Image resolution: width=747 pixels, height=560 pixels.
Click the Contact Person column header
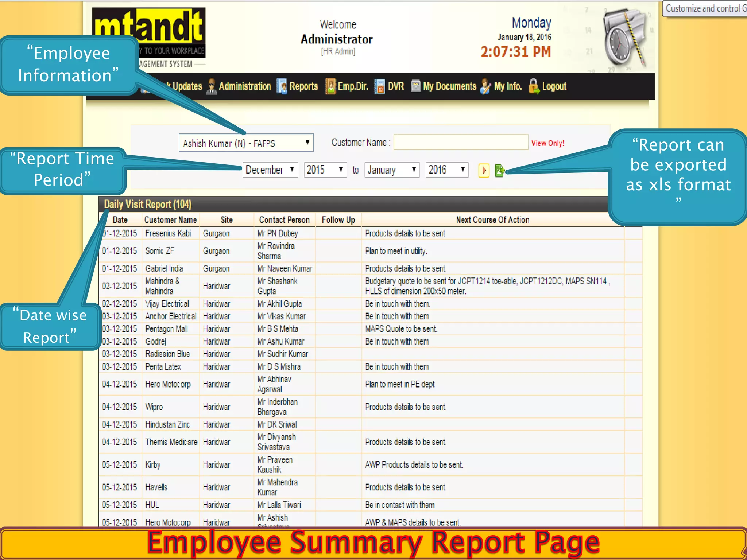(x=285, y=220)
